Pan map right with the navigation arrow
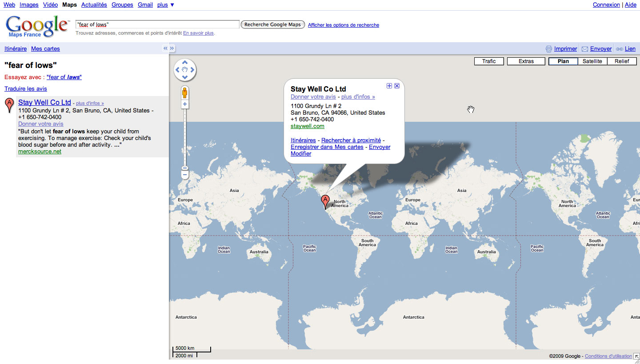Screen dimensions: 640x364 click(192, 70)
